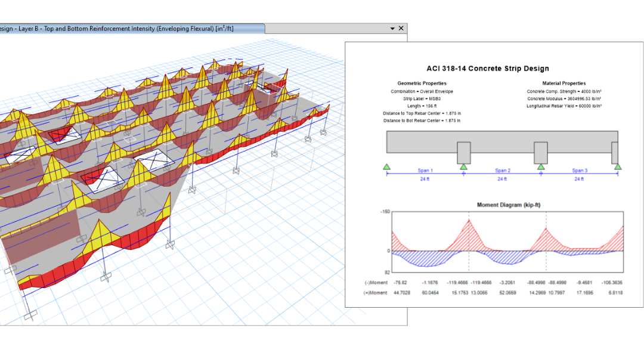Select the -105.3636 negative moment value

612,282
